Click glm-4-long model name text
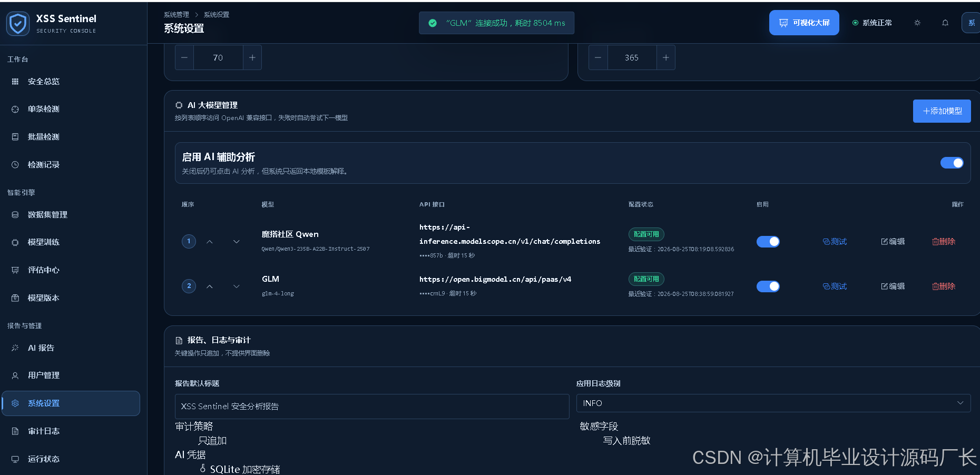 click(278, 294)
